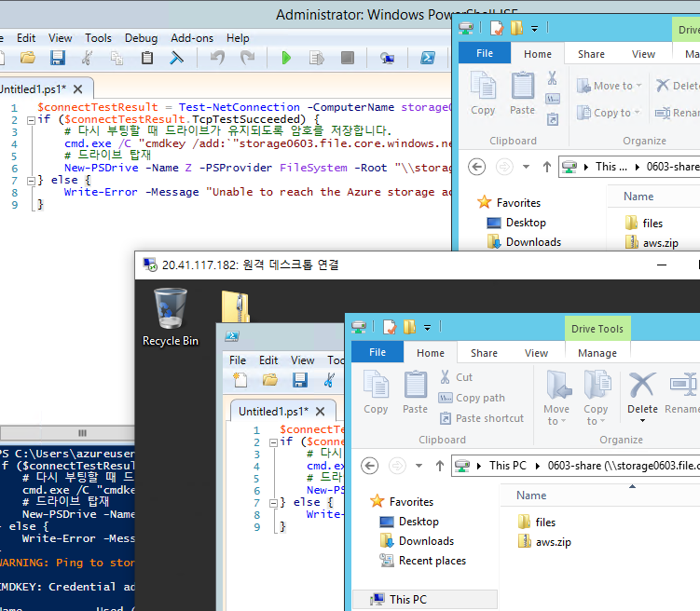Open the files folder in lower Explorer
This screenshot has width=700, height=611.
(537, 522)
